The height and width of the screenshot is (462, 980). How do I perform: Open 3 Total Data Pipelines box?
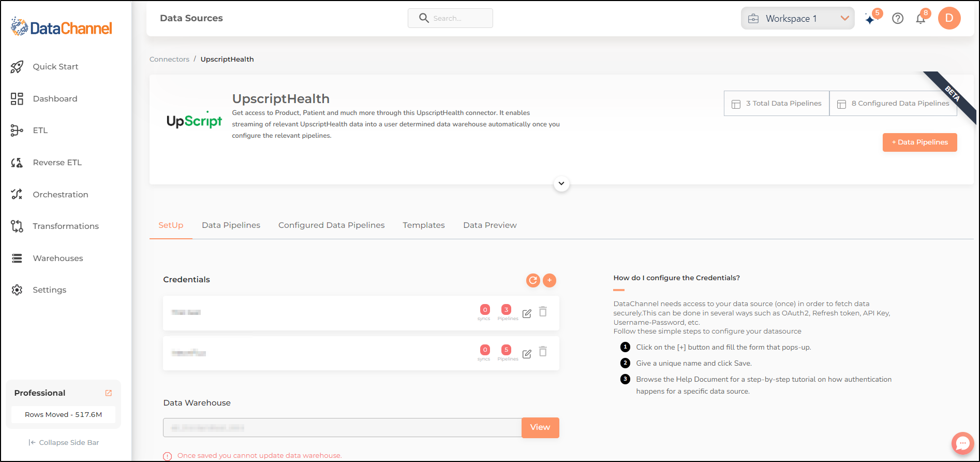coord(777,104)
